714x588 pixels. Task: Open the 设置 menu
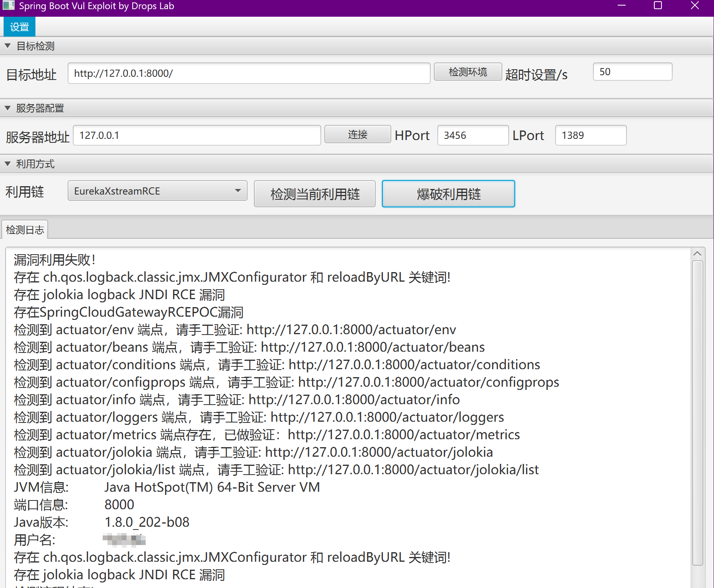click(x=19, y=27)
